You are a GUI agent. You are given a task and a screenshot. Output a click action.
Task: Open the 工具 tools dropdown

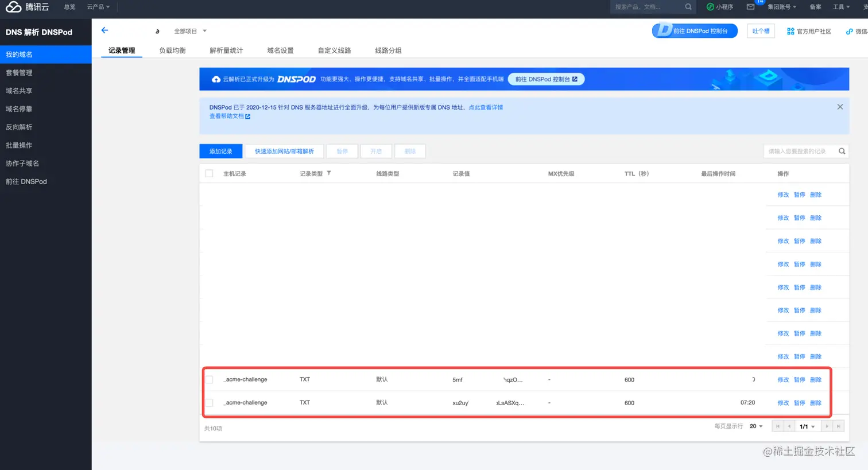coord(841,7)
